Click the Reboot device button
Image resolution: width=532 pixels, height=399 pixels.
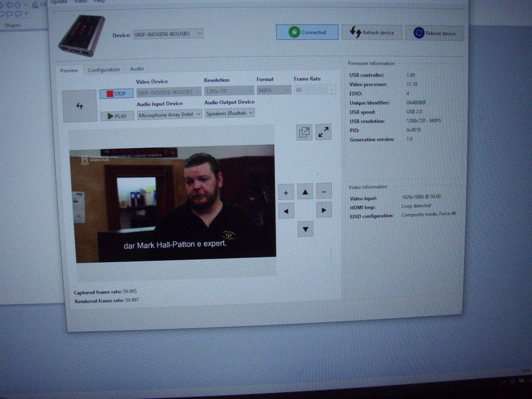pyautogui.click(x=434, y=33)
